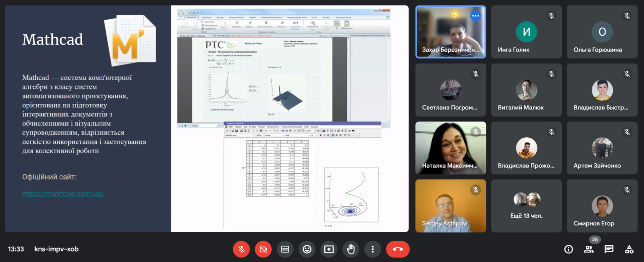Screen dimensions: 644x262
Task: Unmute your microphone in the call bar
Action: (241, 249)
